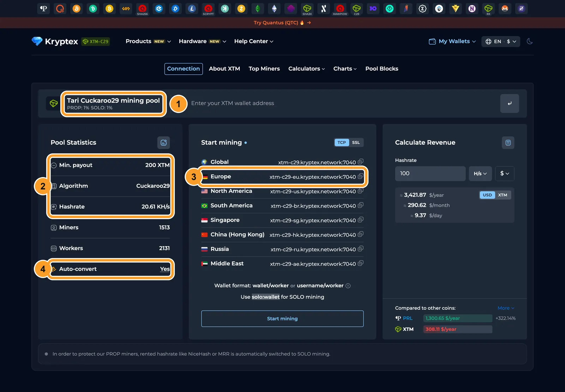Expand the Hardware menu
Image resolution: width=565 pixels, height=392 pixels.
(202, 41)
